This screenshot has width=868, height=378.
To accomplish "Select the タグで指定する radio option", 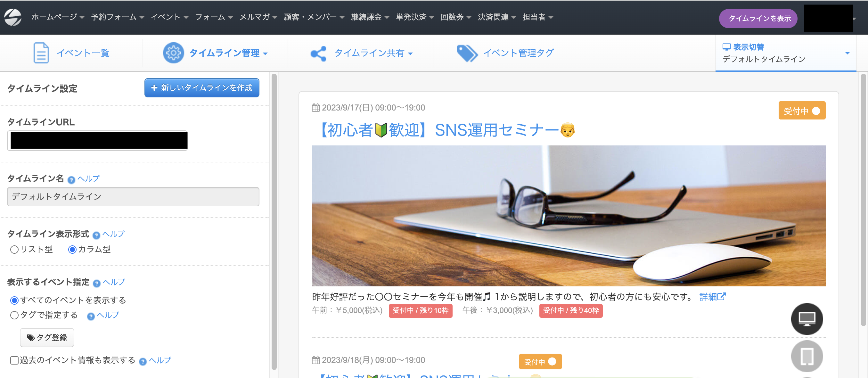I will click(14, 315).
